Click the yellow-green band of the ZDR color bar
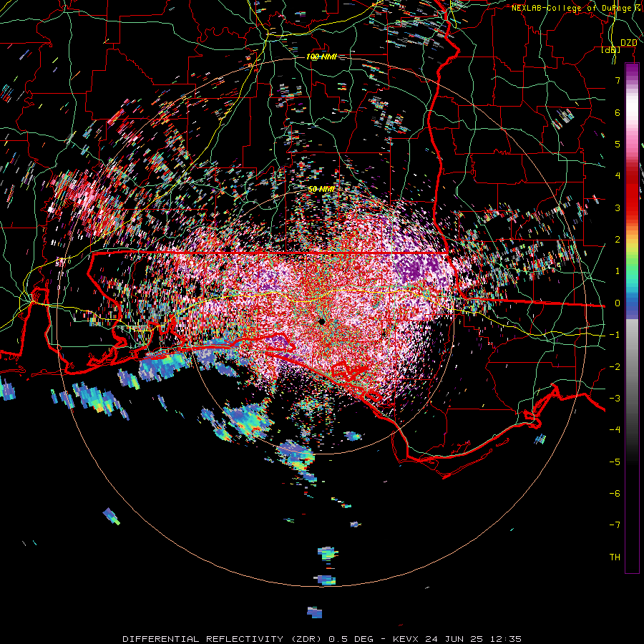Viewport: 644px width, 644px height. (632, 255)
